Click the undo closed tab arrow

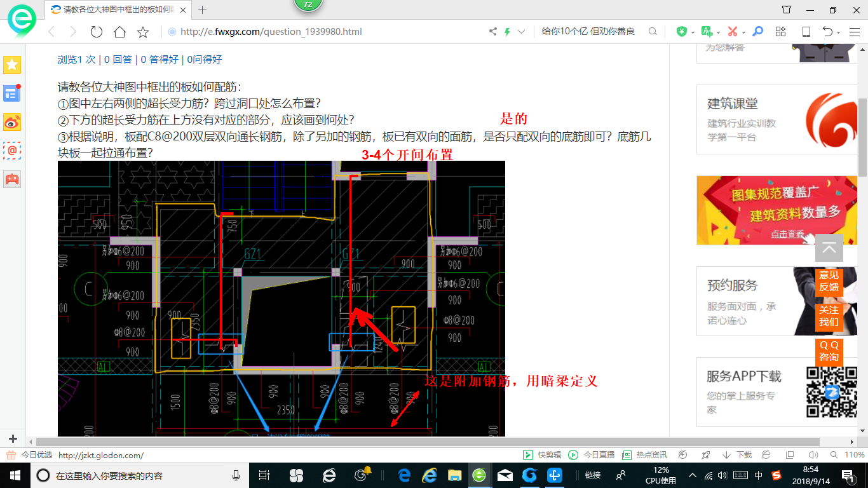(827, 31)
